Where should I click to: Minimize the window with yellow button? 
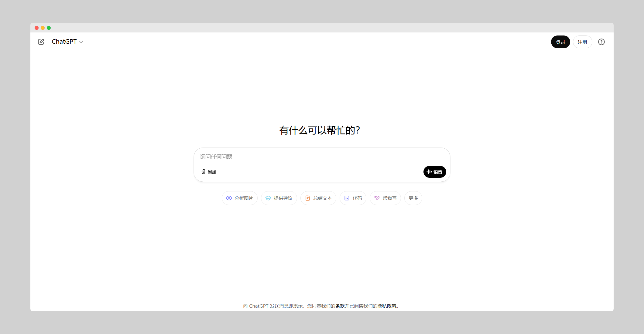(x=43, y=28)
